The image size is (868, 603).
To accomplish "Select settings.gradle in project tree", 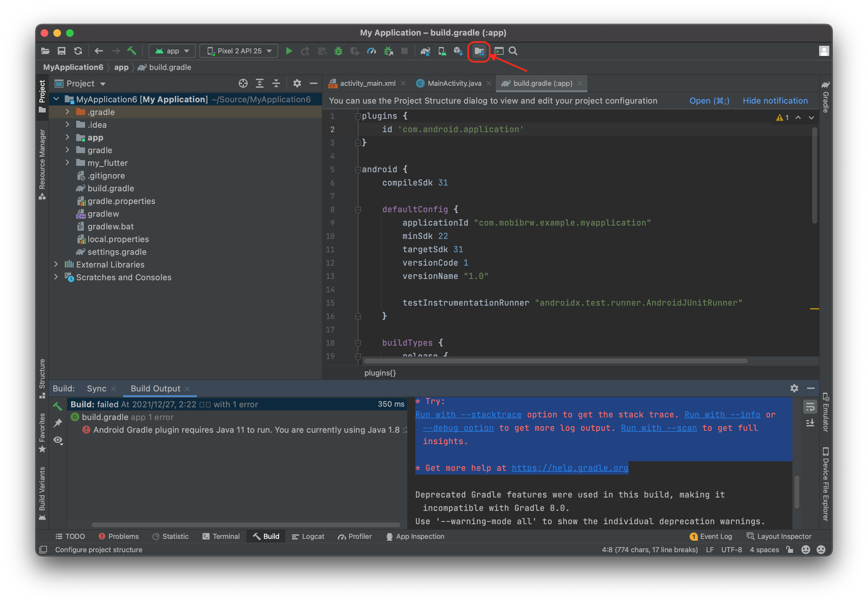I will (x=117, y=252).
